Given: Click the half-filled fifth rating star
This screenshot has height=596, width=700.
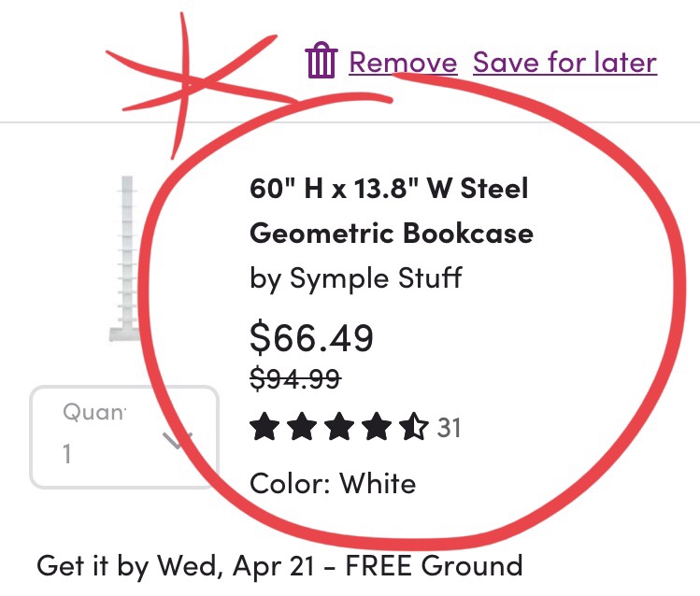Looking at the screenshot, I should [412, 429].
